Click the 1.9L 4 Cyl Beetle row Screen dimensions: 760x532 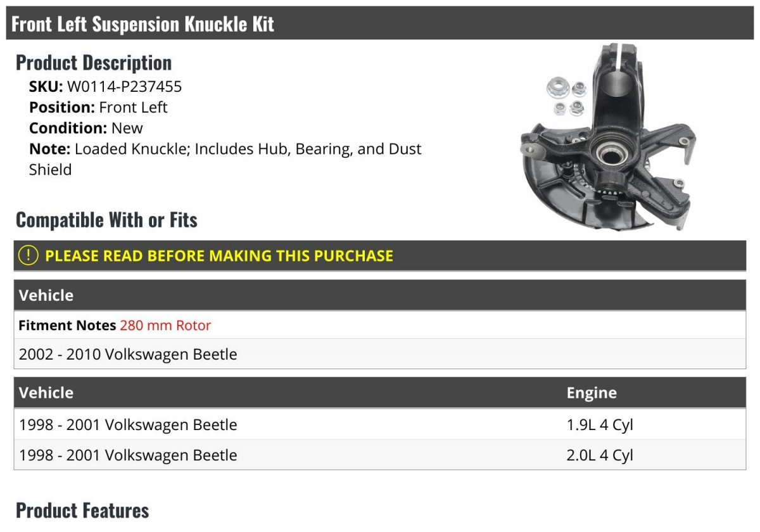[380, 424]
